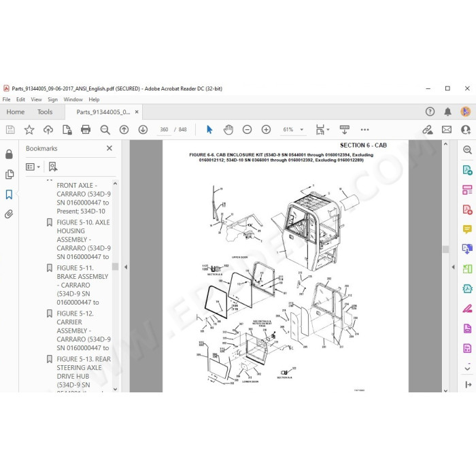Toggle the Bookmarks panel icon
The height and width of the screenshot is (476, 476).
click(9, 194)
